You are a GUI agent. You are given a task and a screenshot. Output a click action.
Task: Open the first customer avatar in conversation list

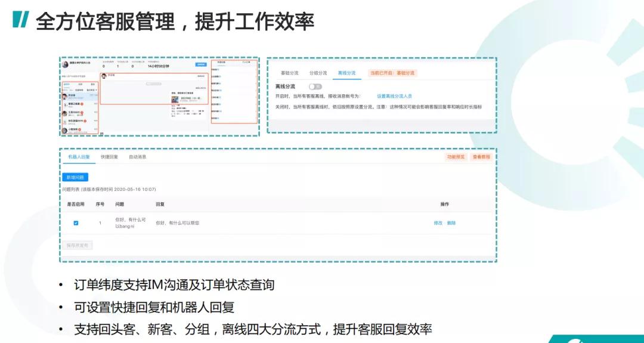tap(64, 95)
